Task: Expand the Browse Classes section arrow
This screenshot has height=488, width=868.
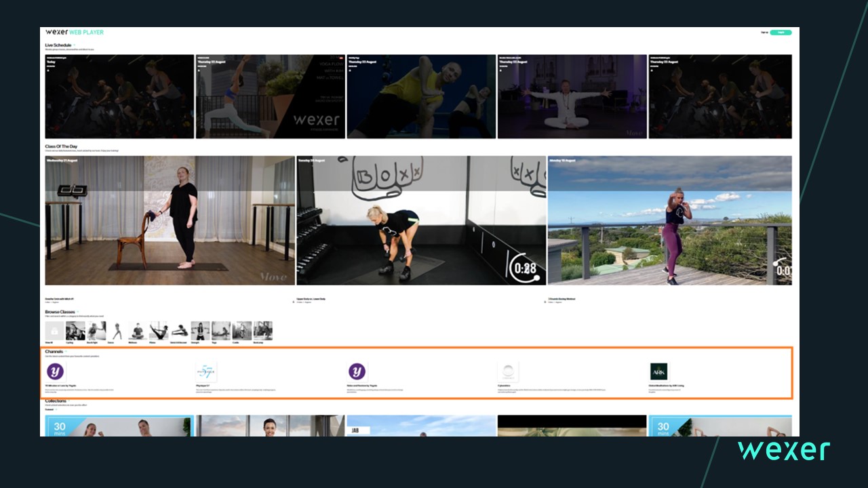Action: click(x=79, y=312)
